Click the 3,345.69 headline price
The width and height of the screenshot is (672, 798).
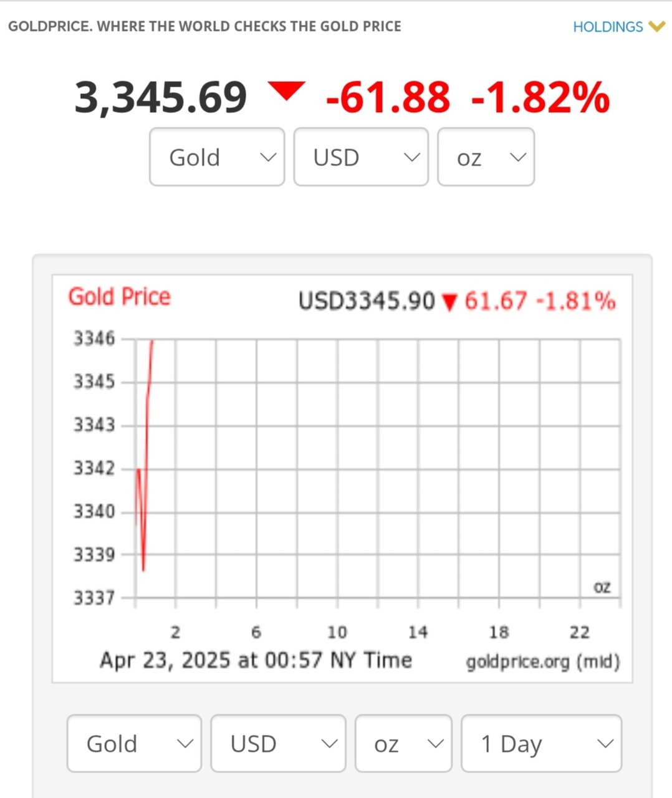(x=161, y=98)
